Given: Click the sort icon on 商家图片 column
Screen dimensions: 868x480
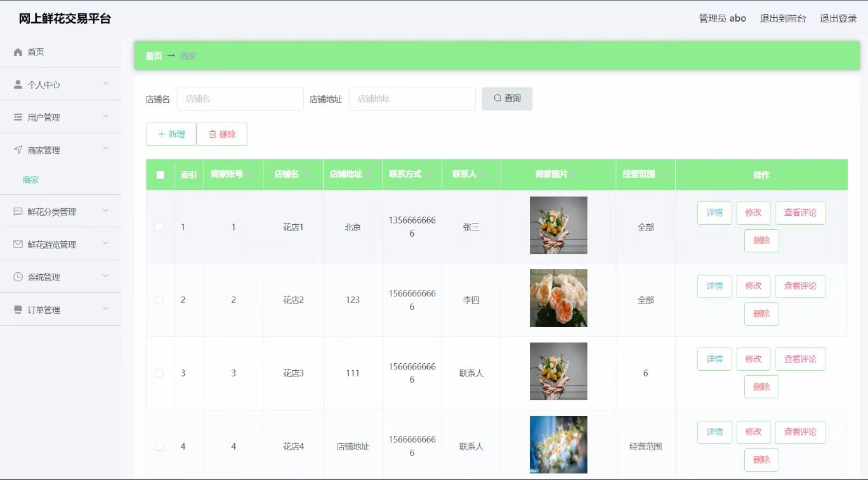Looking at the screenshot, I should (574, 174).
